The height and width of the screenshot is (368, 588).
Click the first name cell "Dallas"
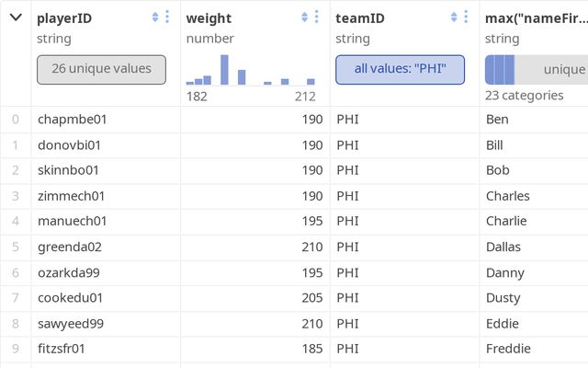click(503, 247)
